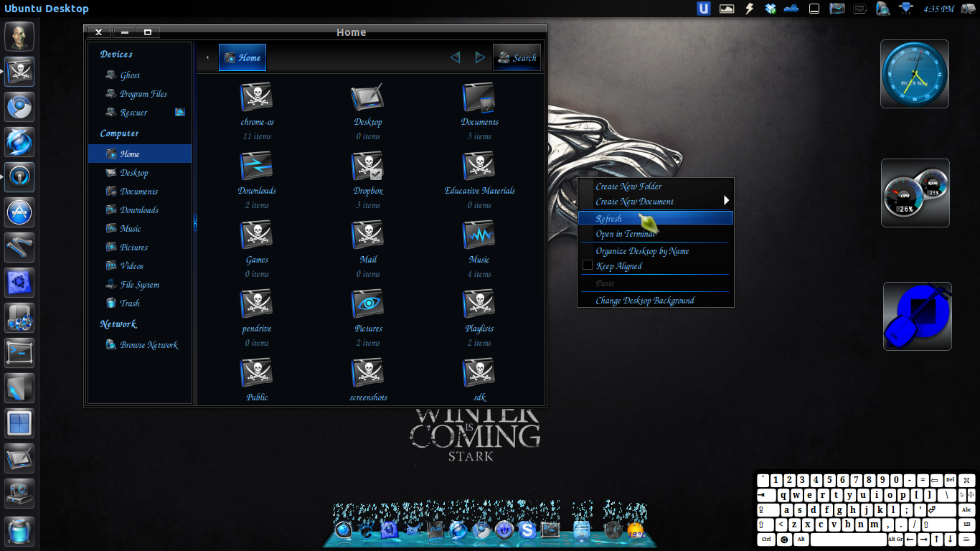Open the Games folder icon
This screenshot has width=980, height=551.
[x=256, y=235]
